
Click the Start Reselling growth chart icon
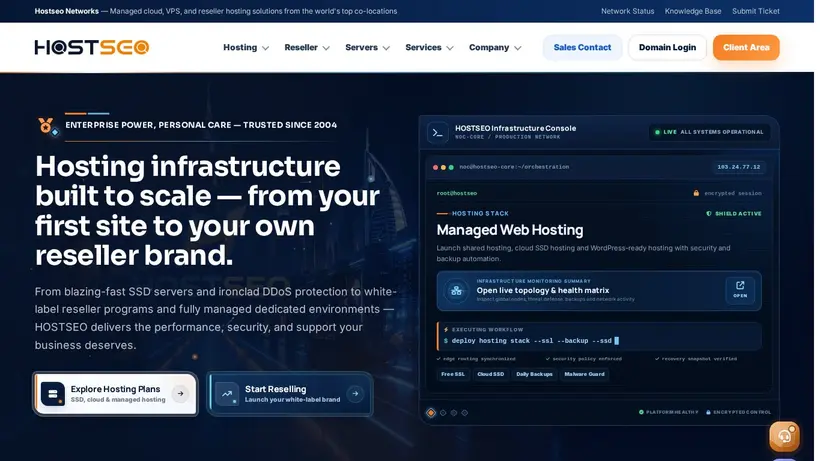coord(227,394)
